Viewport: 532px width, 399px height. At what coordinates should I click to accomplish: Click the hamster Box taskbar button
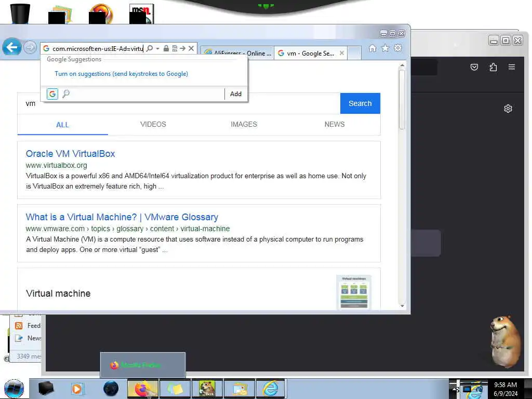[207, 389]
